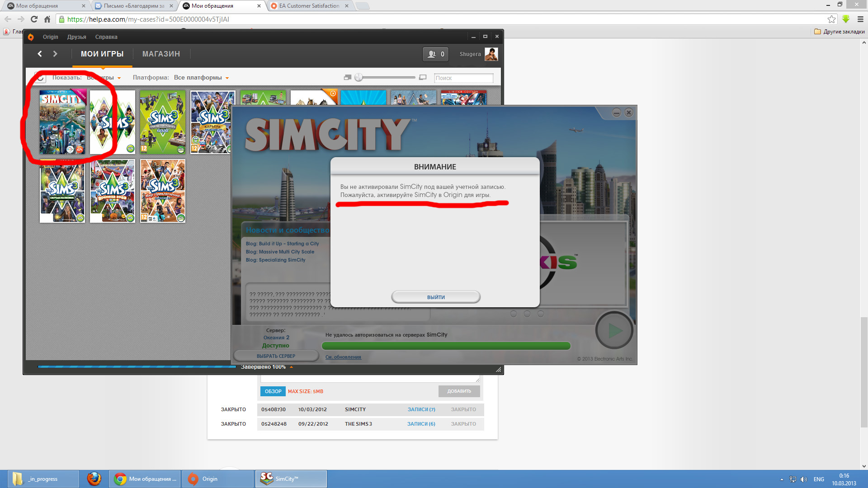The height and width of the screenshot is (488, 868).
Task: Select the SimCity Limited Edition game tile
Action: tap(62, 122)
